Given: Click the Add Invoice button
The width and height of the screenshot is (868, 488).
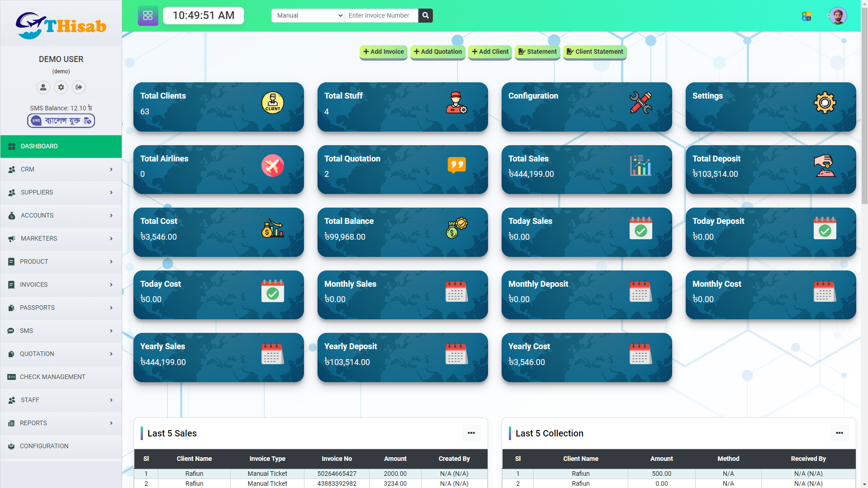Looking at the screenshot, I should tap(384, 52).
